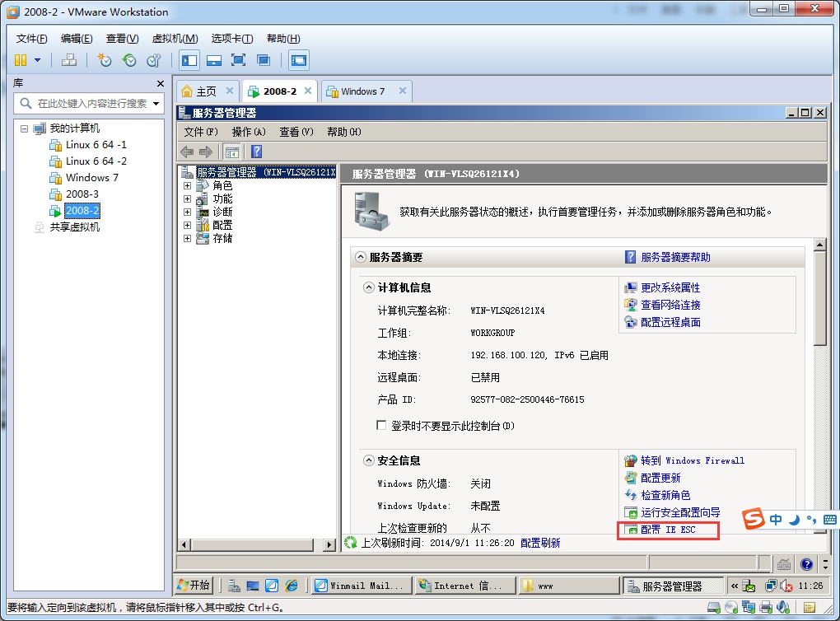Click the revert to snapshot icon
Image resolution: width=840 pixels, height=621 pixels.
[x=129, y=60]
